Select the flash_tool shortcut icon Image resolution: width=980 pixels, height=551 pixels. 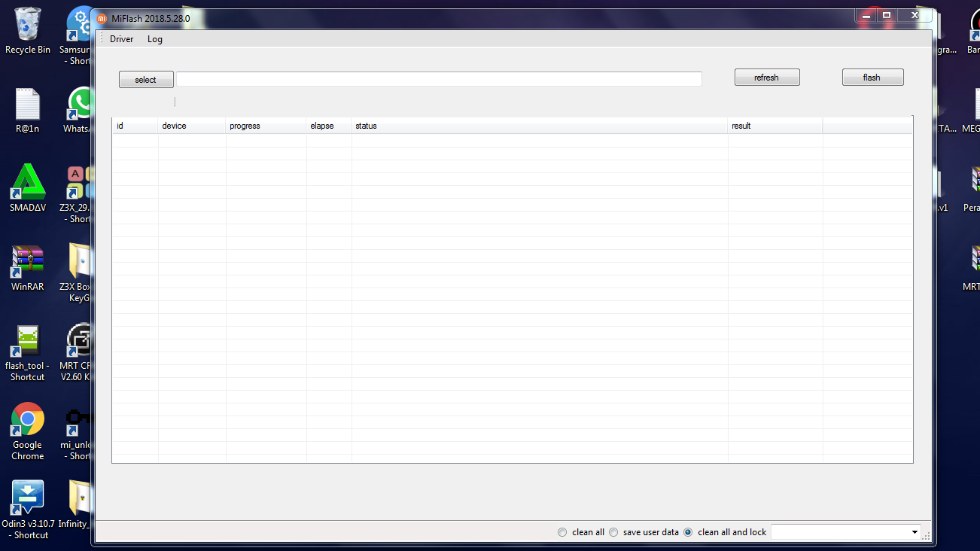[28, 352]
